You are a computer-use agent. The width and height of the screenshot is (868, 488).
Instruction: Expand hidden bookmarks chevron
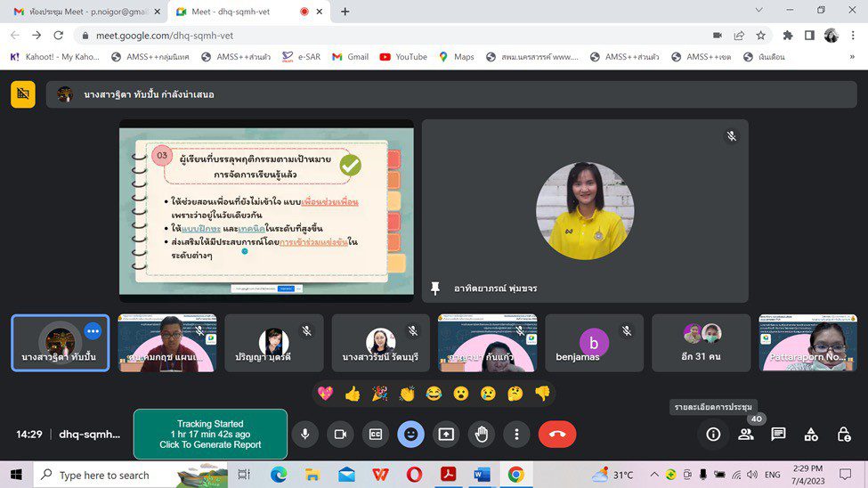[852, 56]
